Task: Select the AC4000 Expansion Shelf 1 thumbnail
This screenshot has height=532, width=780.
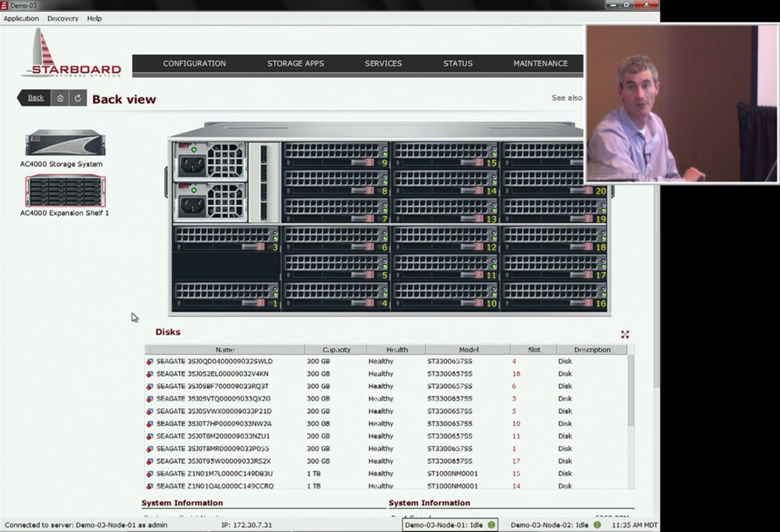Action: click(65, 191)
